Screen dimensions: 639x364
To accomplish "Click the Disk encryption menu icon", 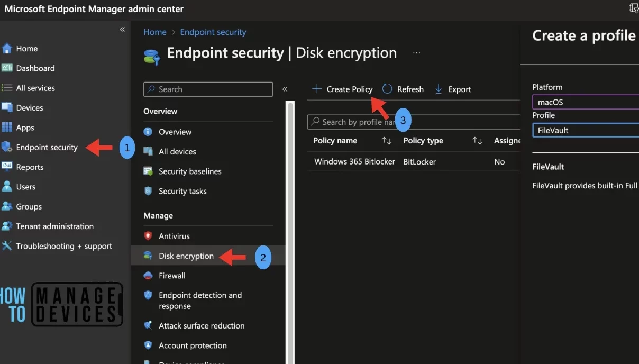I will pyautogui.click(x=148, y=256).
